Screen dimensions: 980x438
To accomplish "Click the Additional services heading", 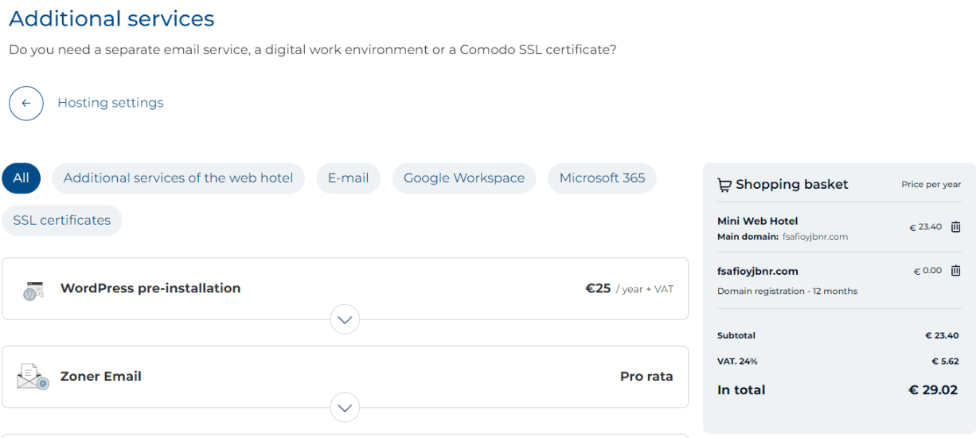I will coord(111,18).
